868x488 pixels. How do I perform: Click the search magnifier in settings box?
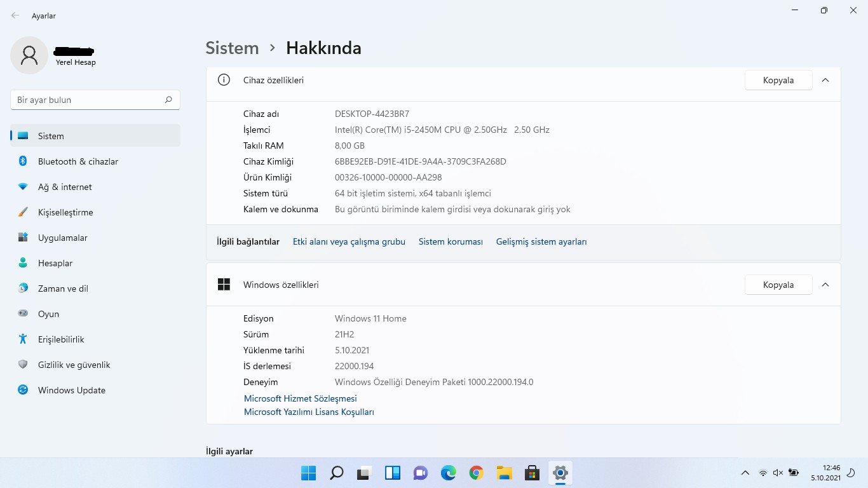(x=168, y=100)
